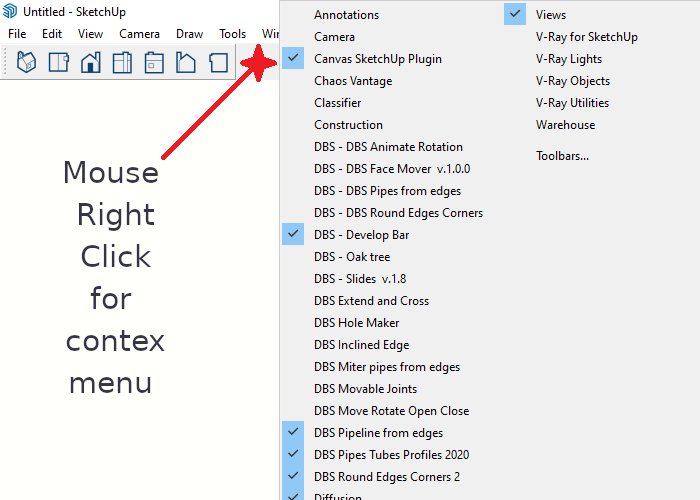
Task: Show DBS - DBS Pipes from edges
Action: (x=388, y=191)
